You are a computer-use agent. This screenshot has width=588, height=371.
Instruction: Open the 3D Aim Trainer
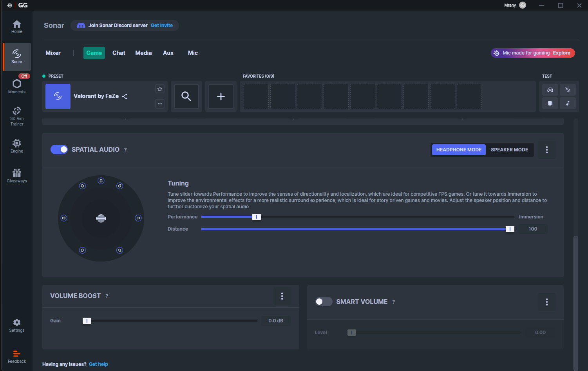(17, 116)
